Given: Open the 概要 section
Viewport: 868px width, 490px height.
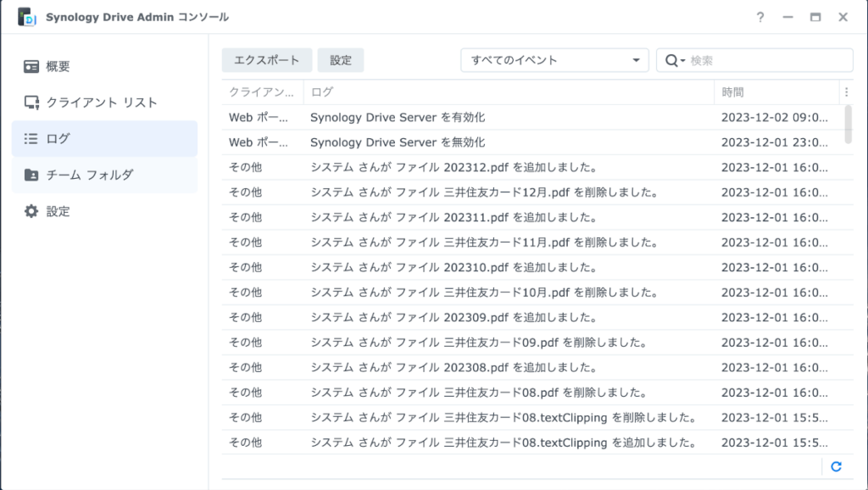Looking at the screenshot, I should [x=104, y=66].
